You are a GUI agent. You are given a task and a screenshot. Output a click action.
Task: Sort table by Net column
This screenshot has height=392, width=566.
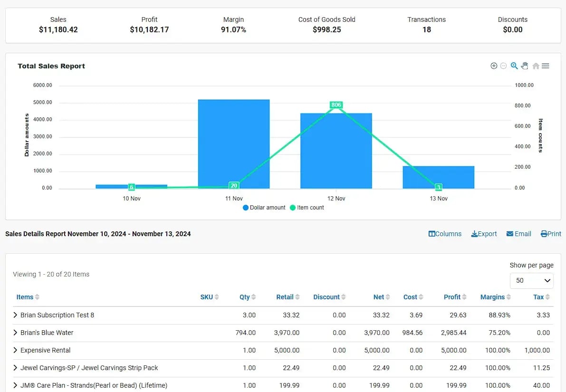pyautogui.click(x=382, y=297)
